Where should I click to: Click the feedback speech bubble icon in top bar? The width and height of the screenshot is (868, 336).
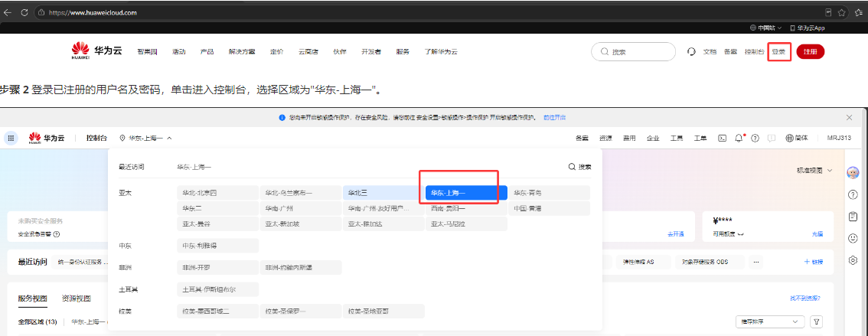pos(772,138)
